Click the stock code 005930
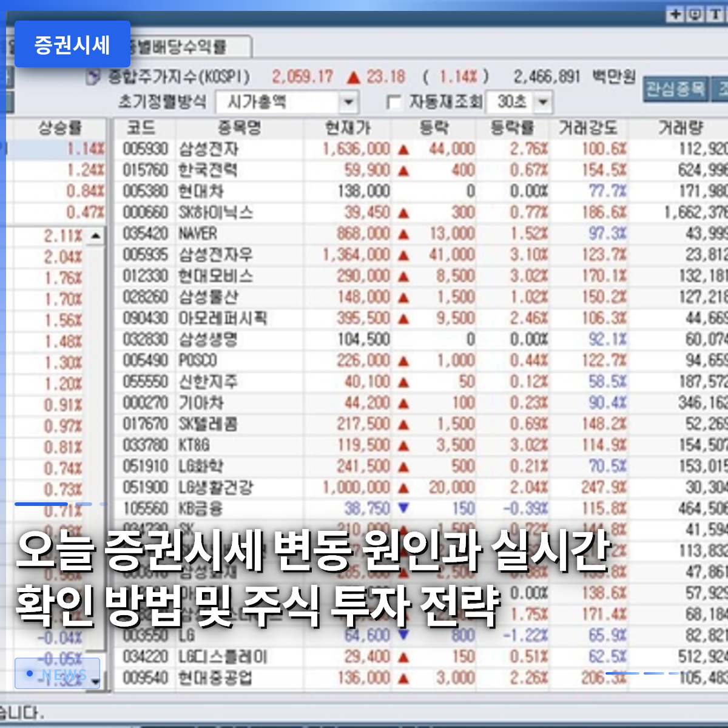 (146, 149)
